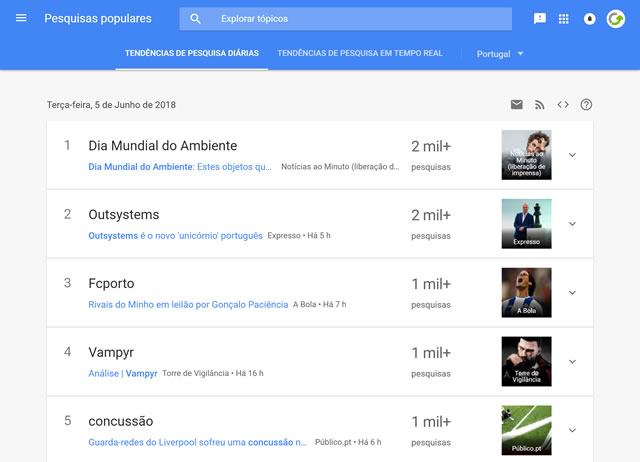The height and width of the screenshot is (462, 640).
Task: Open the RSS feed icon
Action: click(540, 105)
